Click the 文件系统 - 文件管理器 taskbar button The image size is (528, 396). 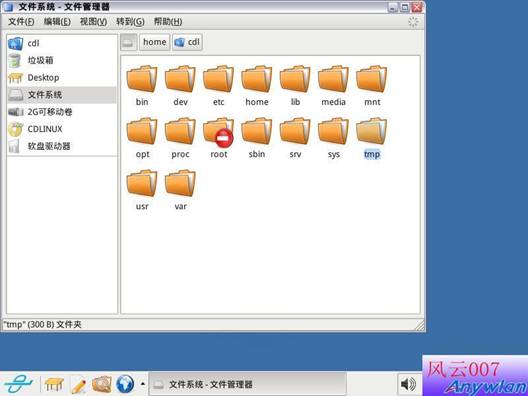[x=248, y=384]
